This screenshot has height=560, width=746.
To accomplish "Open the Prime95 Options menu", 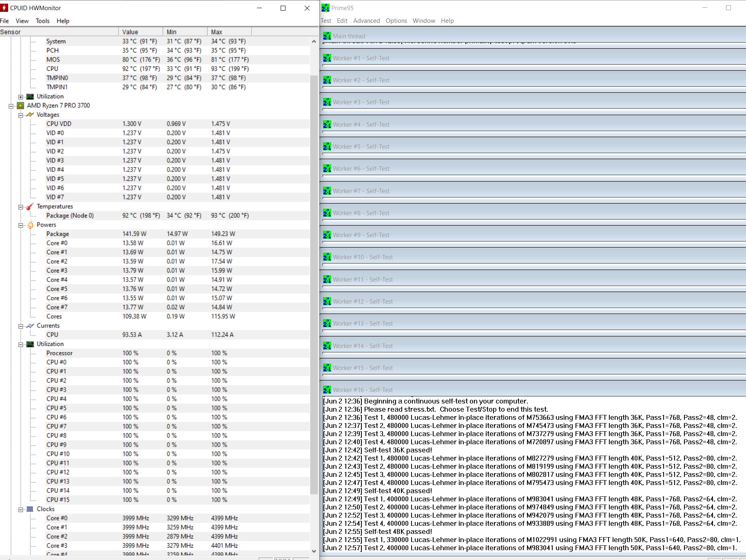I will tap(396, 21).
